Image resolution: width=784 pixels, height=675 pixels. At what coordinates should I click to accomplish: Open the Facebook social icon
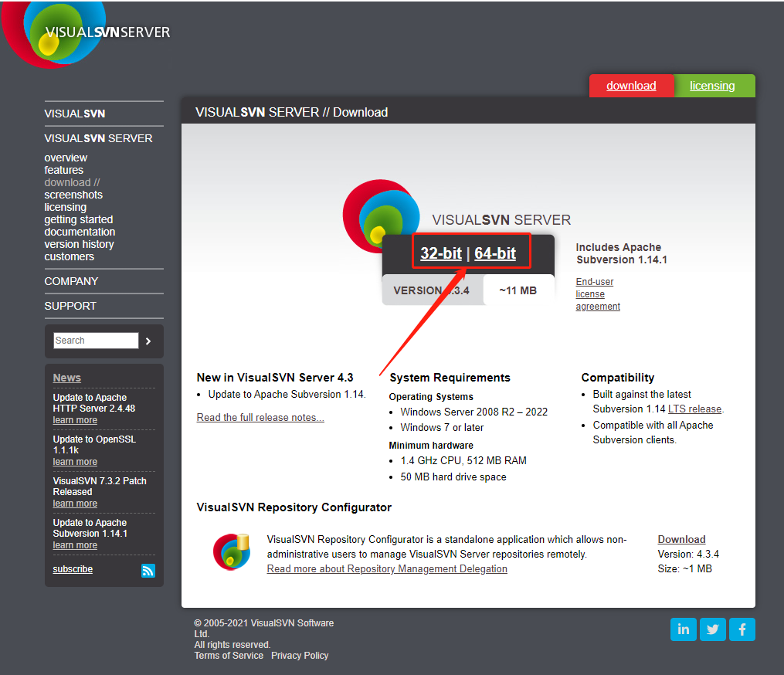(x=742, y=629)
